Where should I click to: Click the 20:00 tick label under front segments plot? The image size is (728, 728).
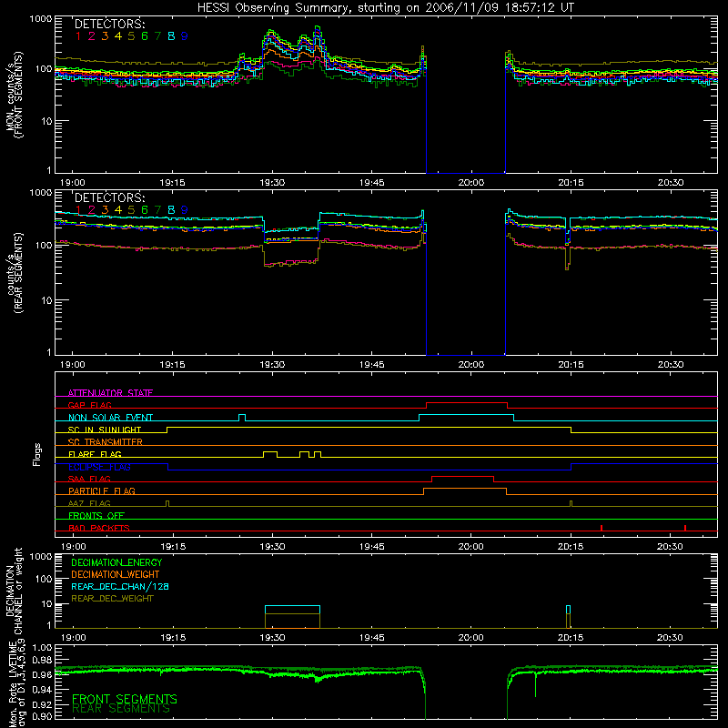[x=471, y=183]
